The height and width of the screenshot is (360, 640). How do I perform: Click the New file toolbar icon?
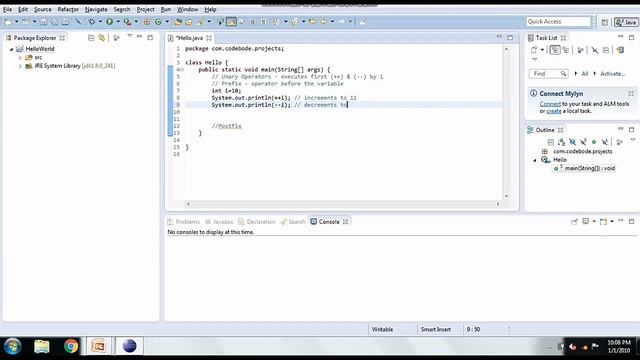(8, 22)
